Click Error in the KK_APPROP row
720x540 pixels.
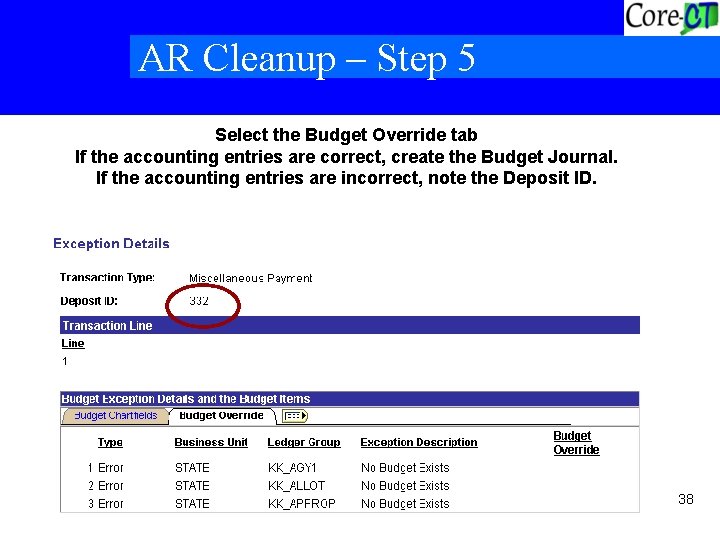point(111,504)
